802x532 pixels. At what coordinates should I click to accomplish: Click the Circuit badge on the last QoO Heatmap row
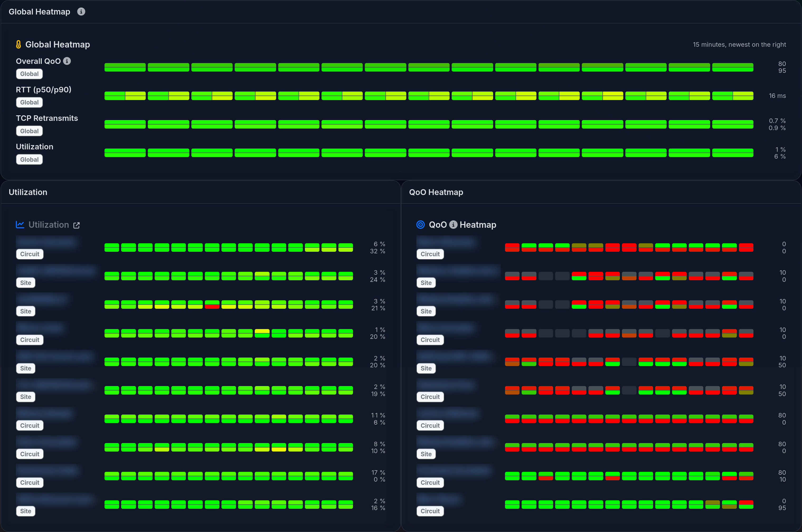430,511
